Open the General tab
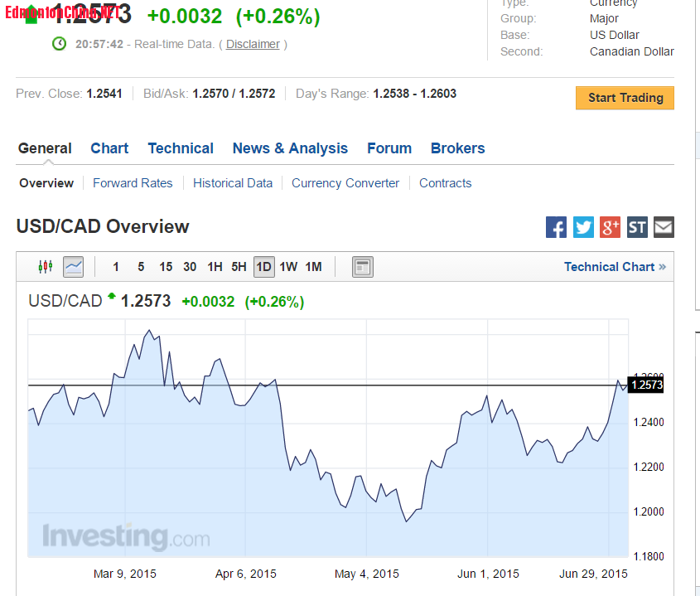Viewport: 700px width, 596px height. click(x=45, y=148)
